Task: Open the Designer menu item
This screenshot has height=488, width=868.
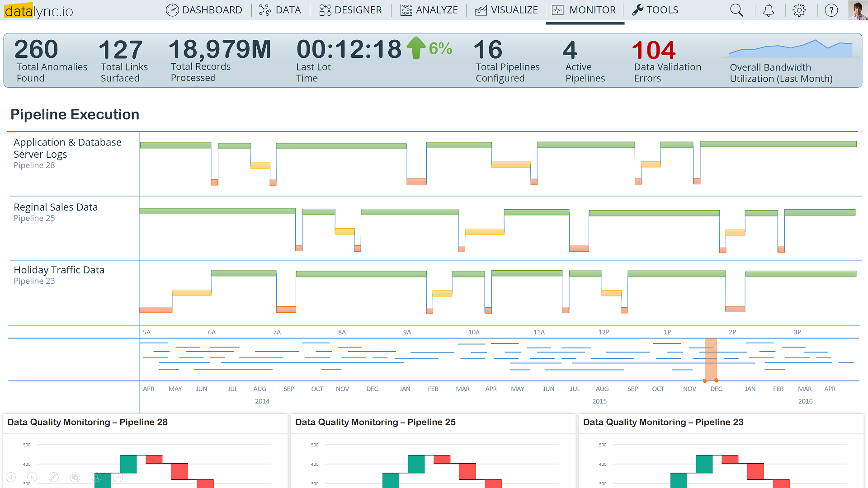Action: [x=350, y=10]
